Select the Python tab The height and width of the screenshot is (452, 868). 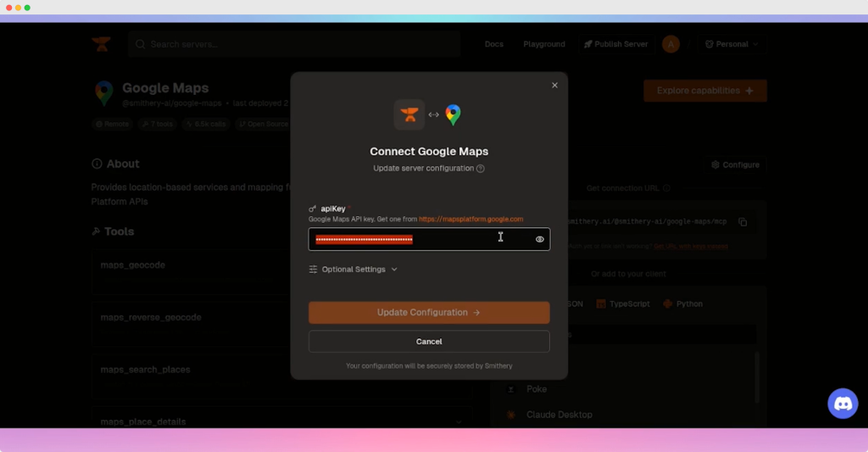coord(683,304)
